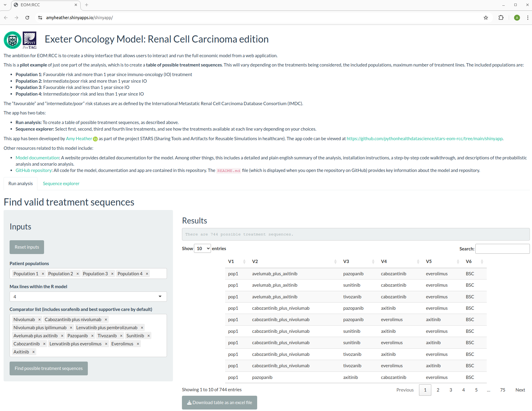Viewport: 532px width, 411px height.
Task: Click the PenTAG logo
Action: [30, 40]
